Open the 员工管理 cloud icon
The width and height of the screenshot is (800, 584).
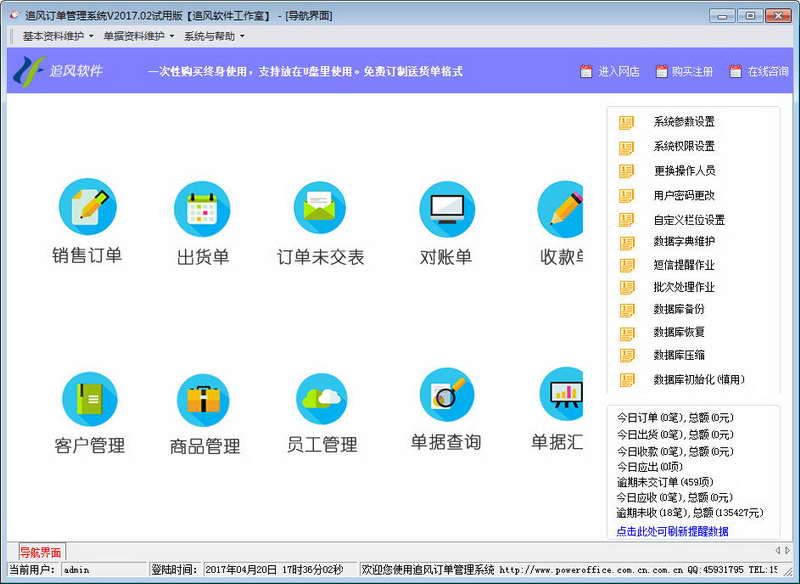pyautogui.click(x=321, y=399)
